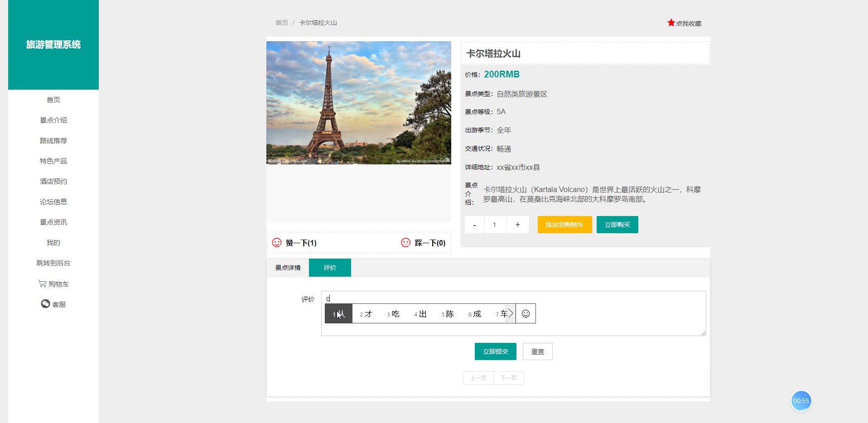Choose IME candidate 4 出
868x423 pixels.
420,314
